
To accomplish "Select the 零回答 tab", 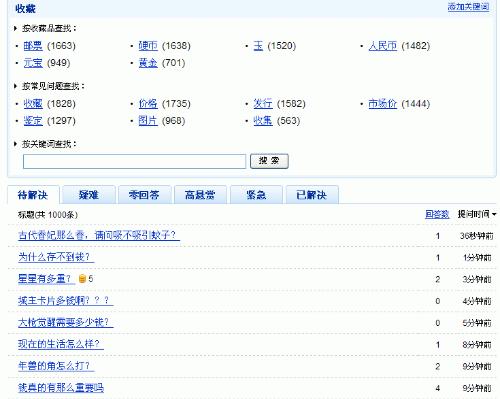I will [144, 195].
